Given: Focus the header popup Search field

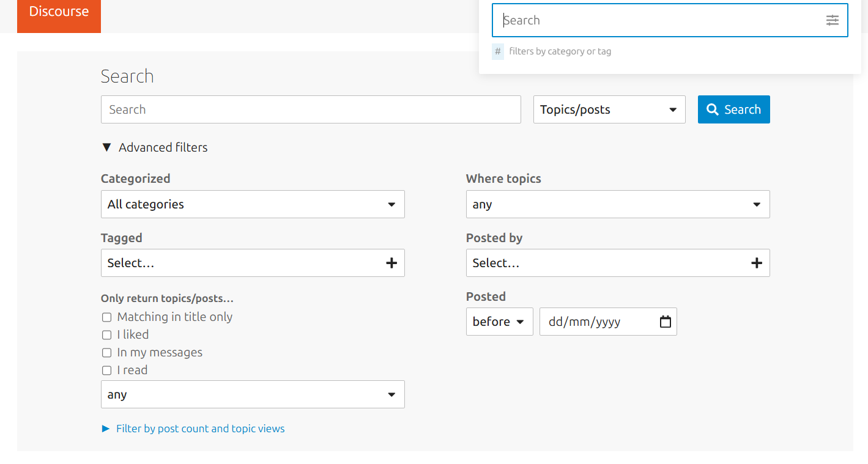Looking at the screenshot, I should 670,20.
